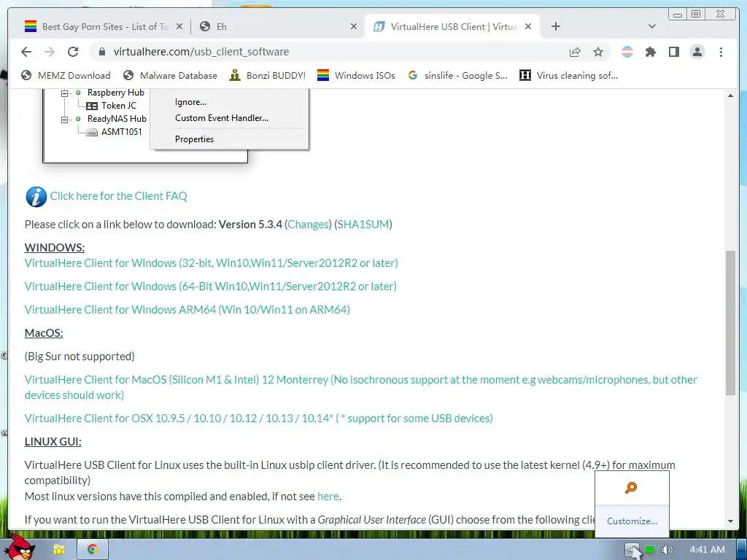
Task: Open the 'here' usbip link
Action: point(328,496)
